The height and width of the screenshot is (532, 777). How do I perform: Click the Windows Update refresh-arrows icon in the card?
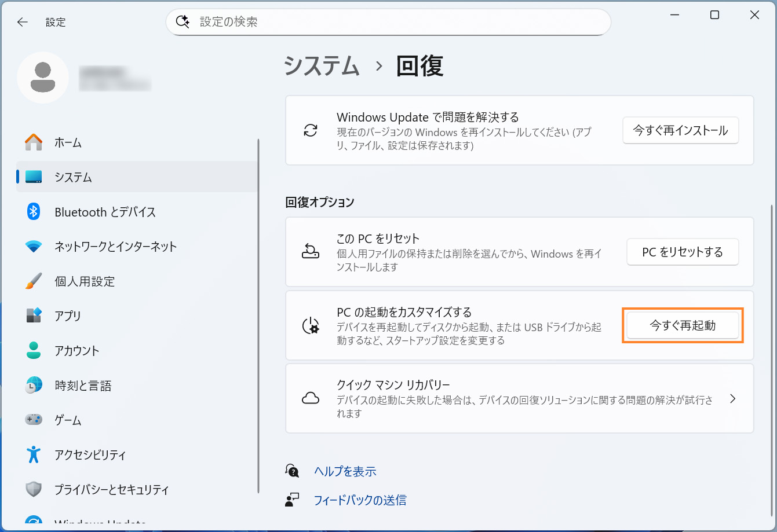pos(311,130)
